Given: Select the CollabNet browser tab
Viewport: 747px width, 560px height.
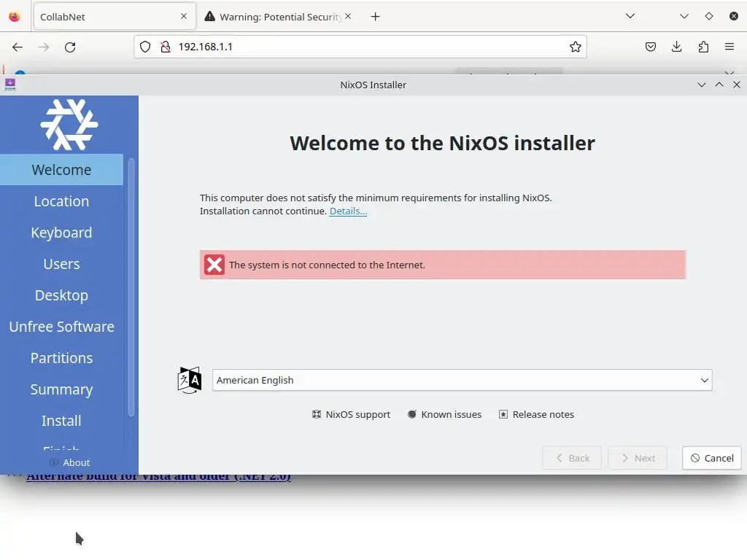Looking at the screenshot, I should [115, 17].
